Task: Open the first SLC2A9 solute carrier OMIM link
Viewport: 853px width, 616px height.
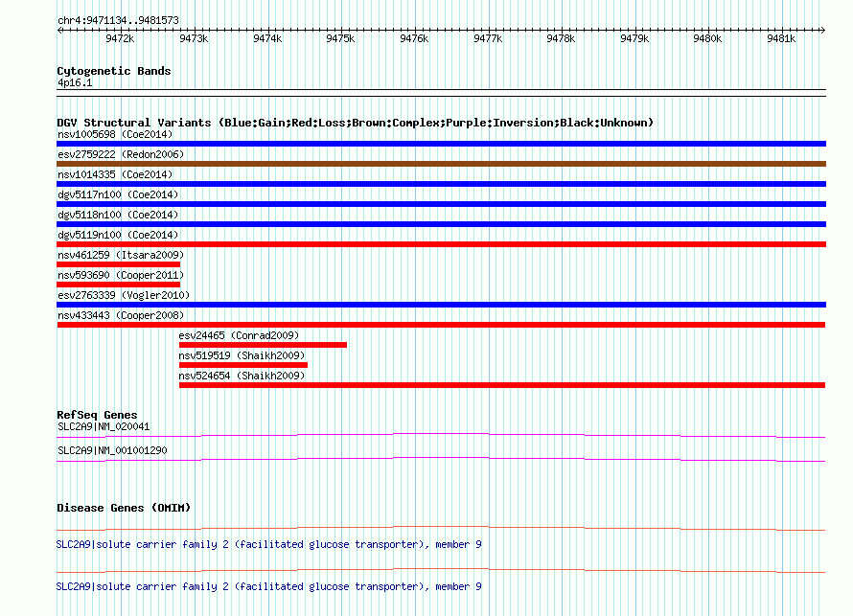Action: tap(268, 545)
